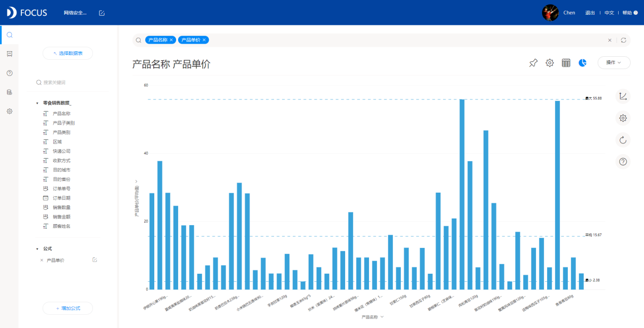Screen dimensions: 644x328
Task: Click the edit pencil beside 产品单价 formula
Action: tap(94, 260)
